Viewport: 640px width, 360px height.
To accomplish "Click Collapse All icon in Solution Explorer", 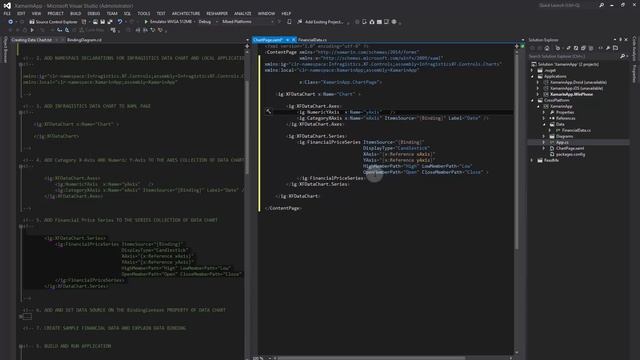I will point(583,48).
